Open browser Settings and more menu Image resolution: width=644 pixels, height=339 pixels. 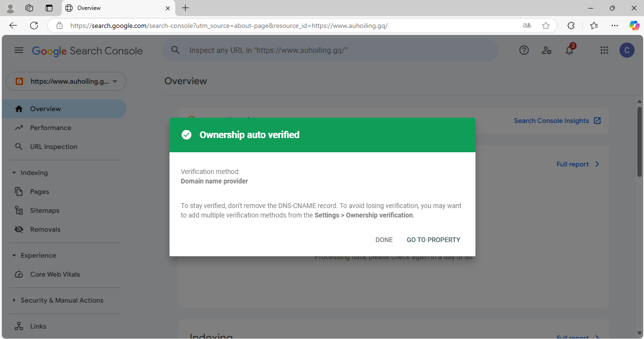coord(614,26)
